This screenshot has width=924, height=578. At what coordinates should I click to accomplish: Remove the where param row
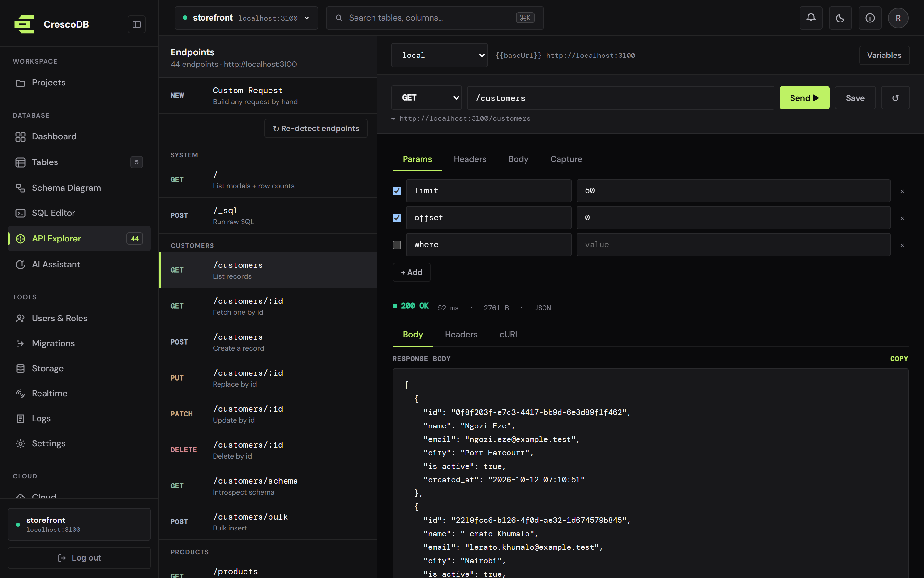(x=902, y=245)
